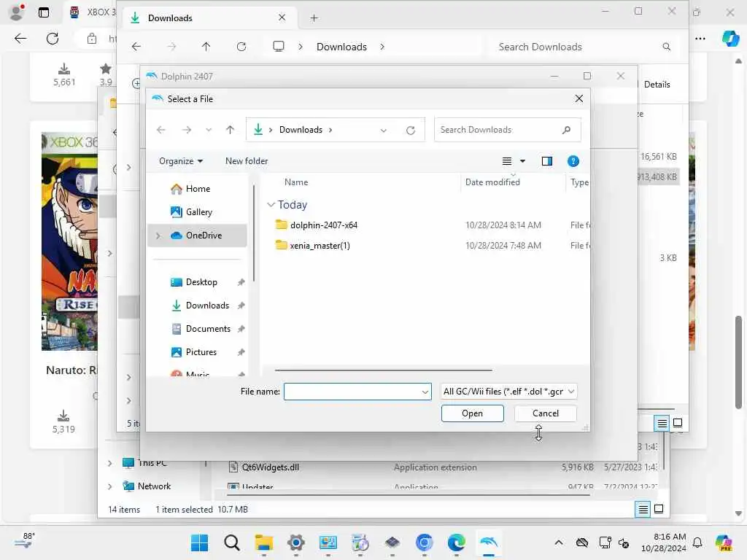Click the File name input box

coord(352,392)
